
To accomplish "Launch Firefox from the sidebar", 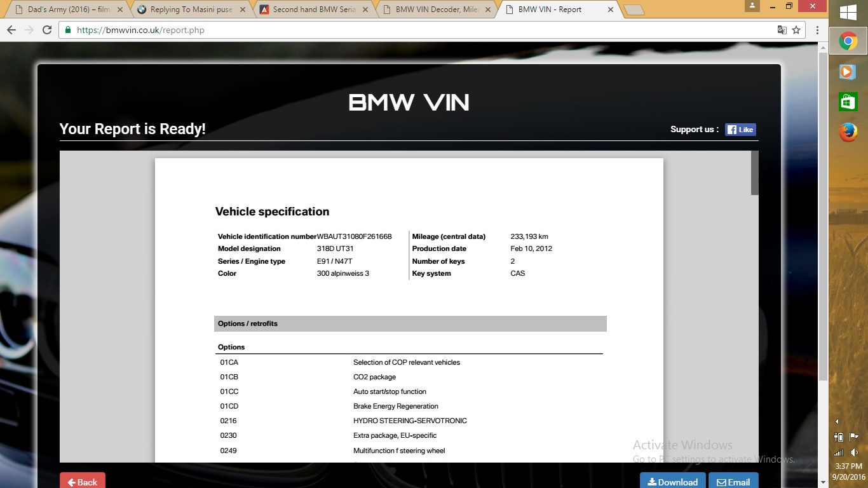I will 848,132.
